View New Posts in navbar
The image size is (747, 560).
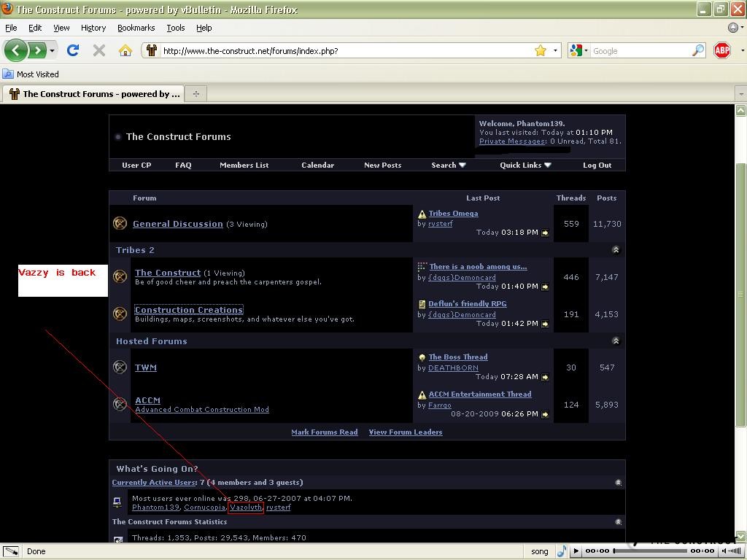coord(382,166)
